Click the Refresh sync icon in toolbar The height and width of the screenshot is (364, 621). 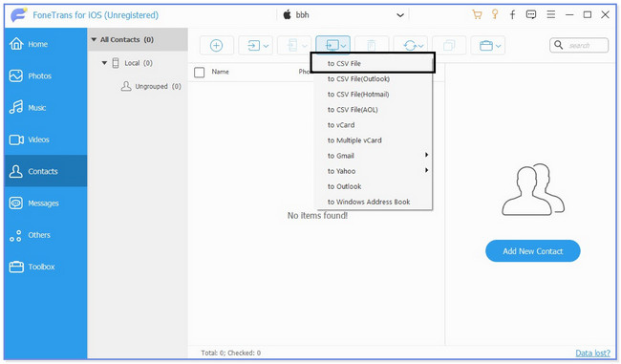(x=410, y=46)
